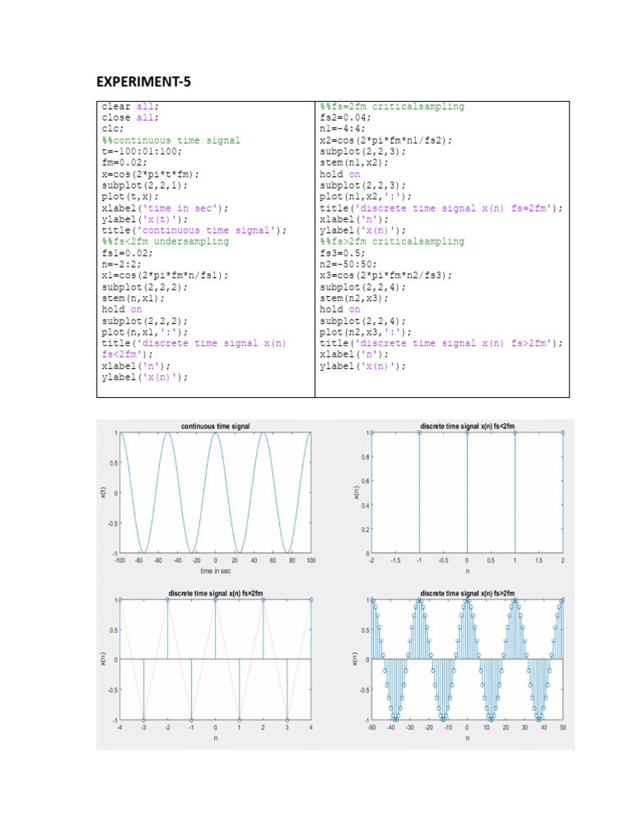Click the continuous cosine wave plot
Image resolution: width=630 pixels, height=840 pixels.
coord(216,493)
